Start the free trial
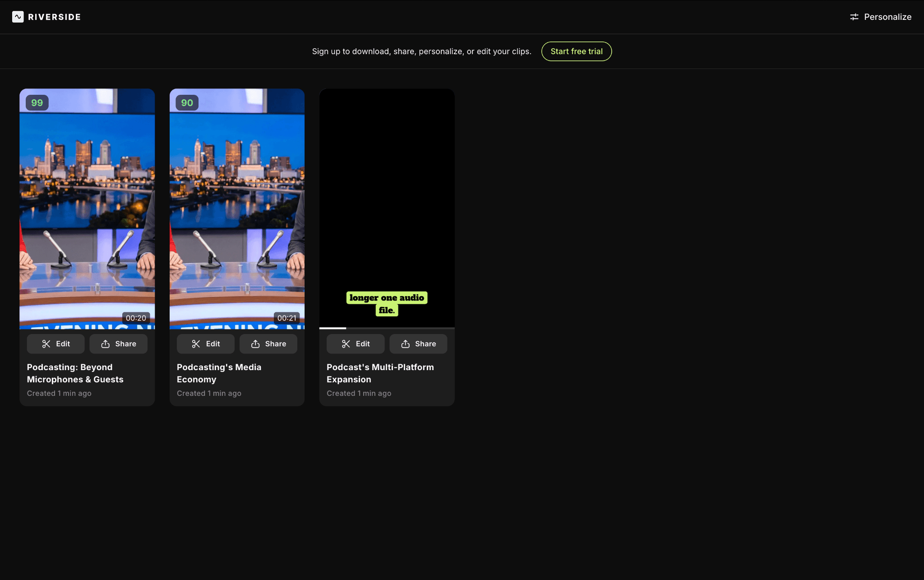Viewport: 924px width, 580px height. (576, 51)
